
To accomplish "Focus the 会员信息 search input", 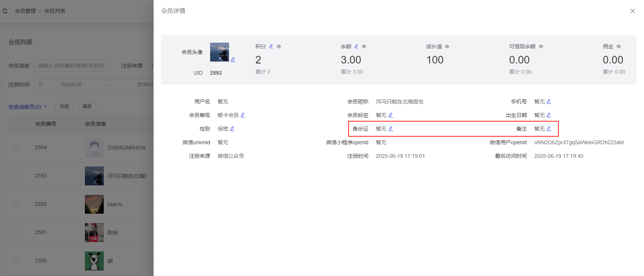I will [72, 66].
